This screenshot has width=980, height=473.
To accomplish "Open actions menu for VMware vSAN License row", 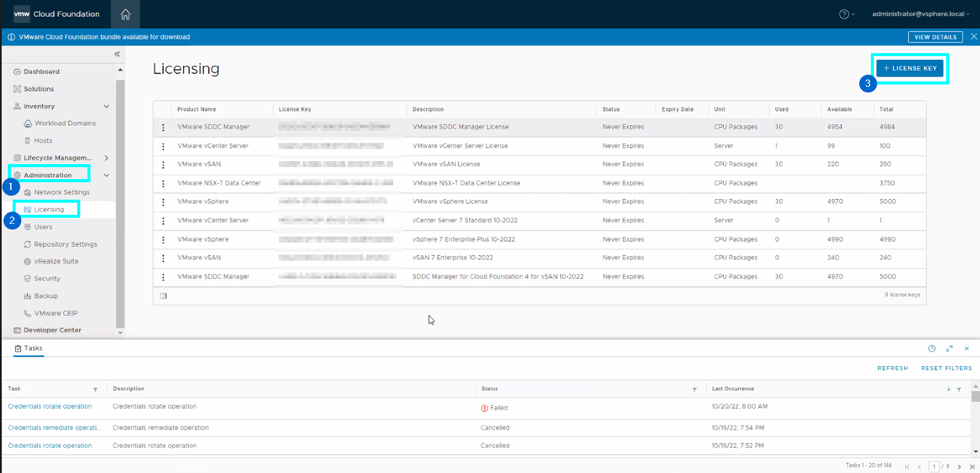I will [163, 164].
